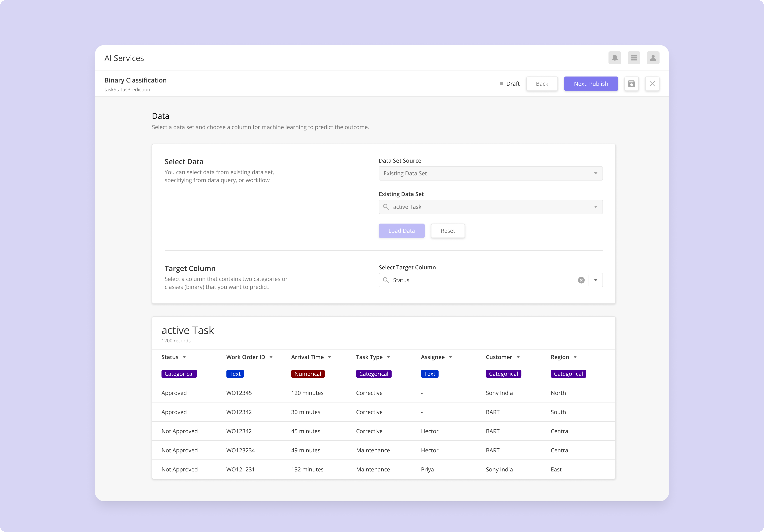Click the user profile icon
The image size is (764, 532).
coord(653,58)
